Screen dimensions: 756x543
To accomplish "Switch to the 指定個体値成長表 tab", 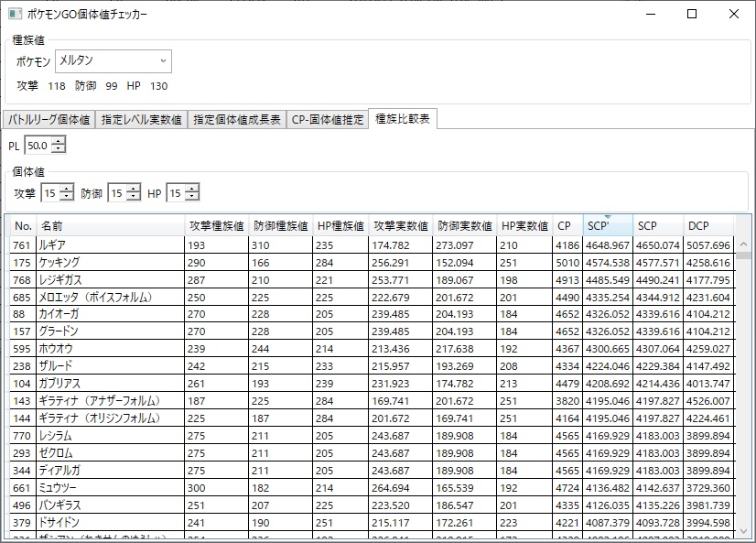I will (237, 120).
